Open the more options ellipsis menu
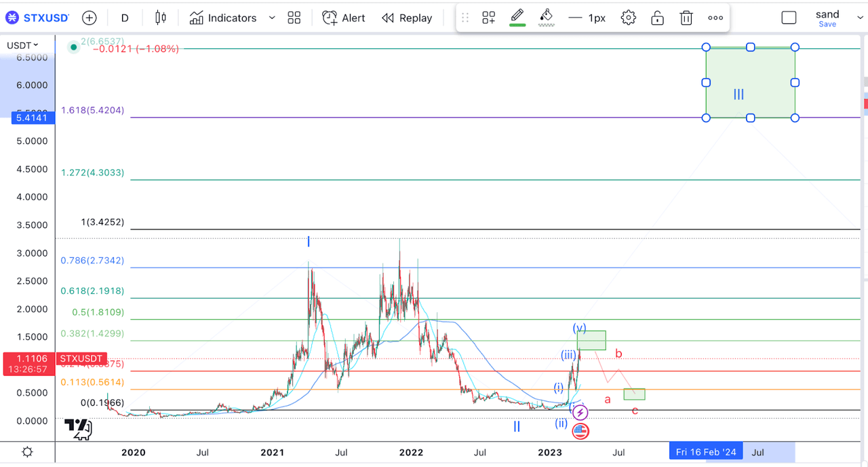868x467 pixels. coord(715,18)
